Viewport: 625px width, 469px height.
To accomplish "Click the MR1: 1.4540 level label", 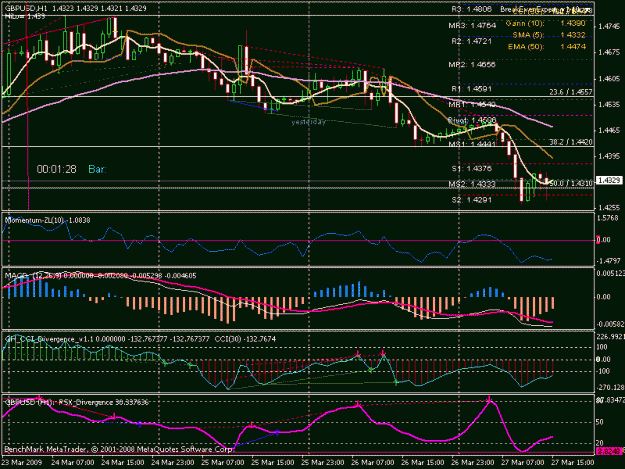I will coord(472,105).
